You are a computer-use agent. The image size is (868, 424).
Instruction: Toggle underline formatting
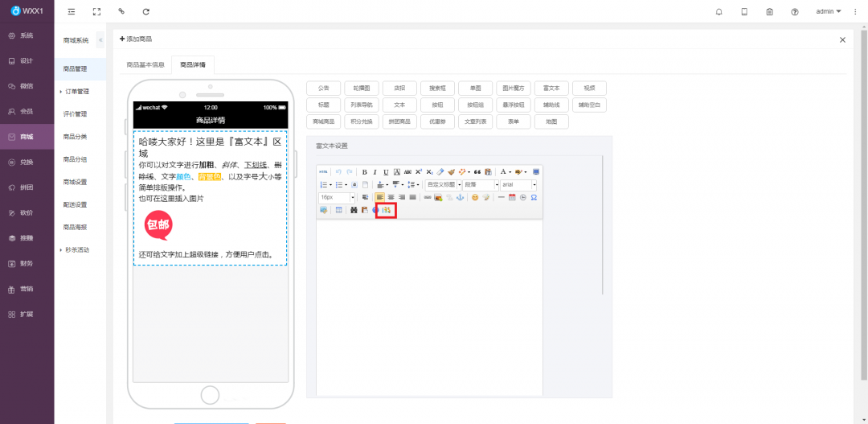coord(386,172)
